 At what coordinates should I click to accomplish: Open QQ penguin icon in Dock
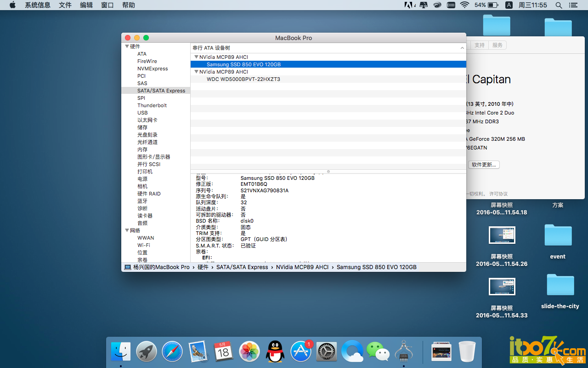(x=275, y=352)
